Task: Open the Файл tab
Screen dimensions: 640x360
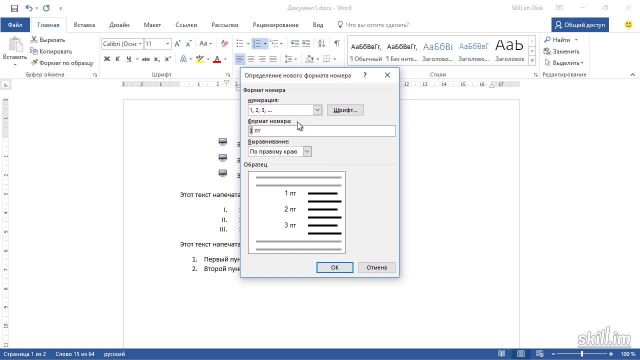Action: [x=15, y=25]
